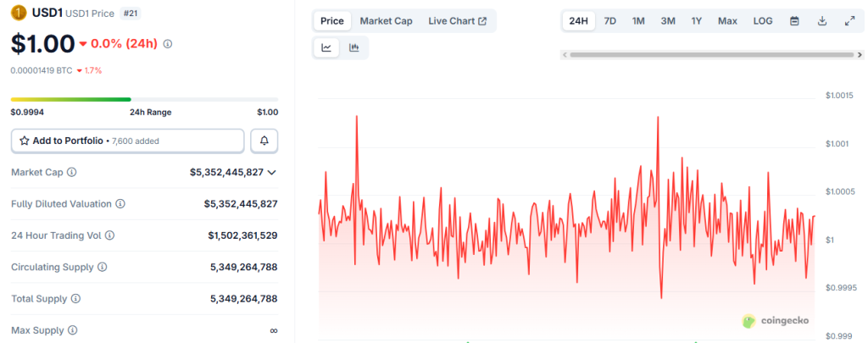This screenshot has width=868, height=343.
Task: Click the right arrow of chart scrollbar
Action: click(x=860, y=55)
